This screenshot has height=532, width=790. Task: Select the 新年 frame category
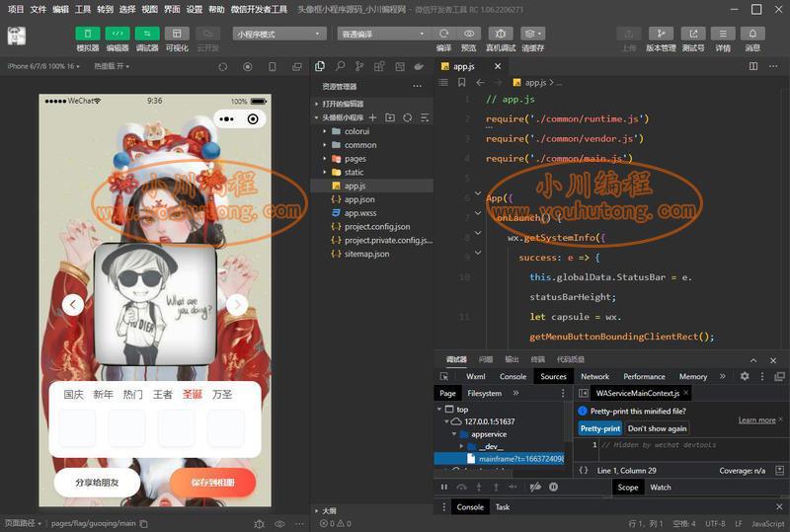104,395
